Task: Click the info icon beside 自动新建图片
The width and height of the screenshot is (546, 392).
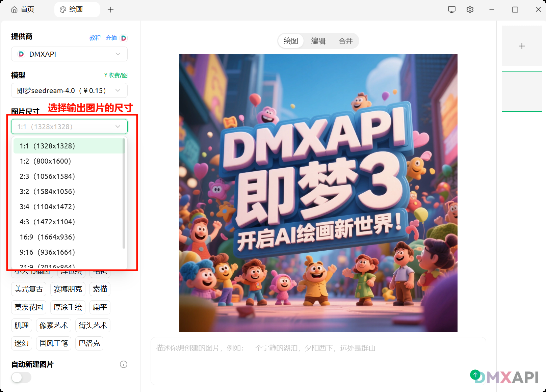Action: pyautogui.click(x=124, y=364)
